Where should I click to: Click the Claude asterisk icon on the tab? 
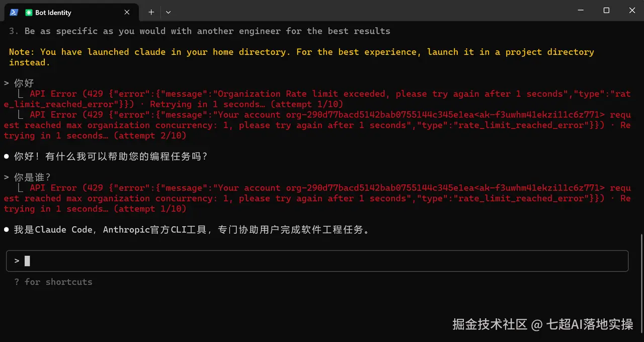(x=29, y=13)
